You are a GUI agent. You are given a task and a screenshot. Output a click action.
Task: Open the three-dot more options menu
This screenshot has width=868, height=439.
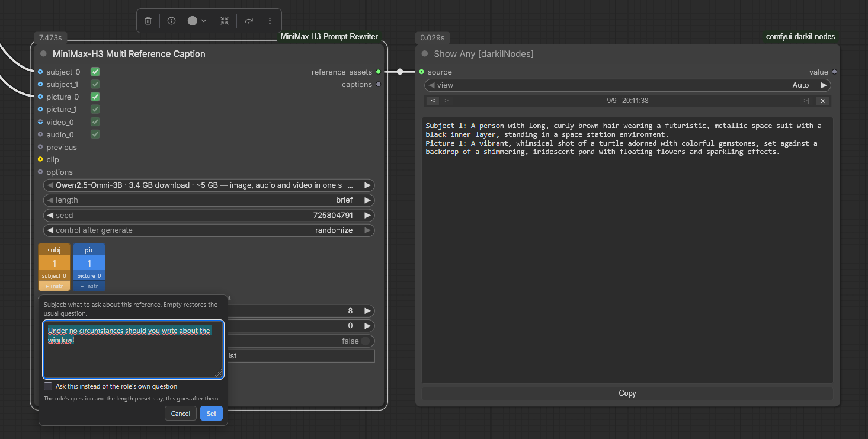(x=270, y=21)
